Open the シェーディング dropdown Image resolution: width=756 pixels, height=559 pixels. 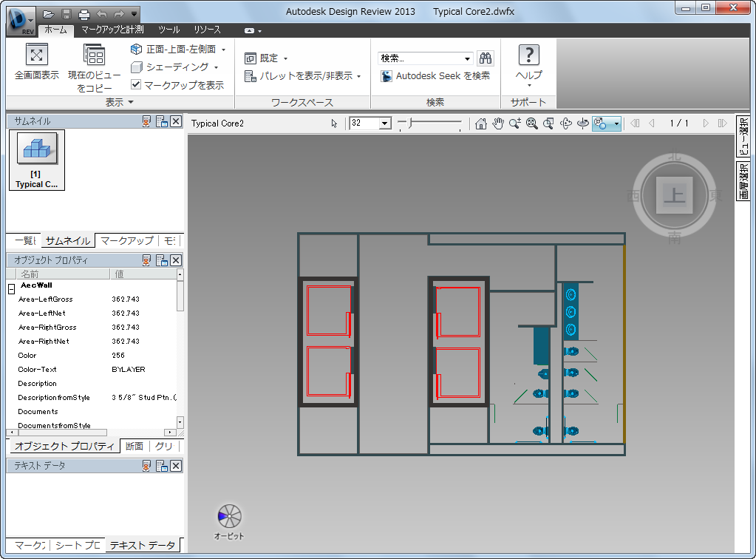coord(174,67)
